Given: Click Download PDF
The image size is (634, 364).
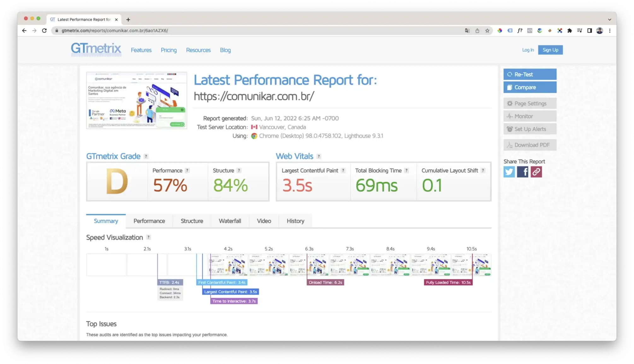Looking at the screenshot, I should point(530,145).
